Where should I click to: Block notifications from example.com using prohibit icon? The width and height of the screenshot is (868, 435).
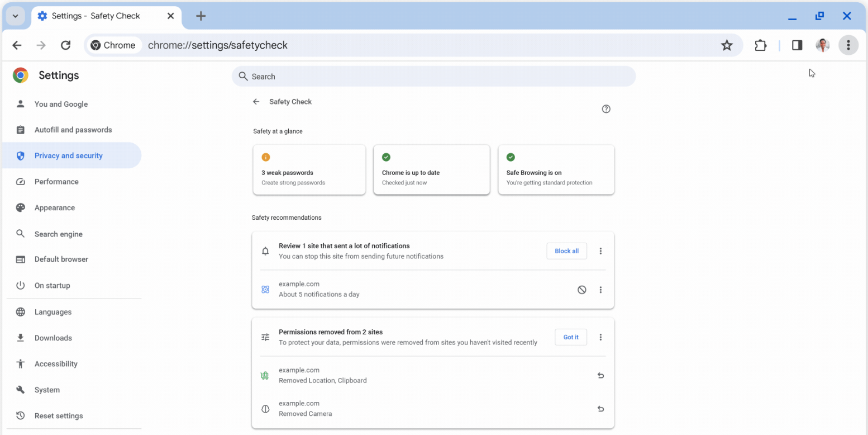tap(581, 290)
